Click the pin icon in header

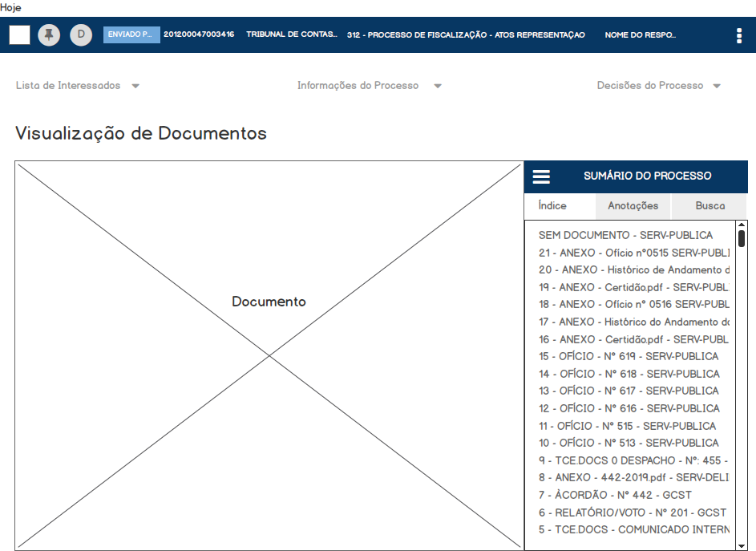[49, 35]
